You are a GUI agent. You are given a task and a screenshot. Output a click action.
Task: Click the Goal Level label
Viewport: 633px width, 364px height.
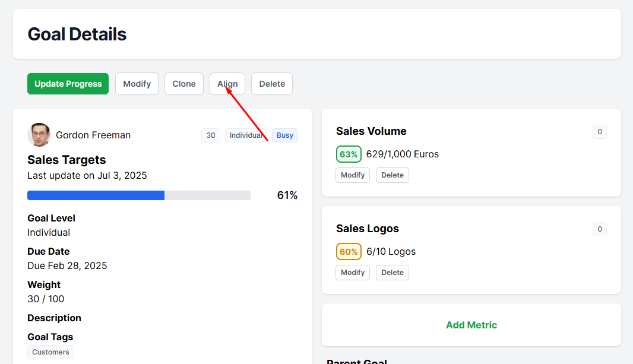[51, 219]
